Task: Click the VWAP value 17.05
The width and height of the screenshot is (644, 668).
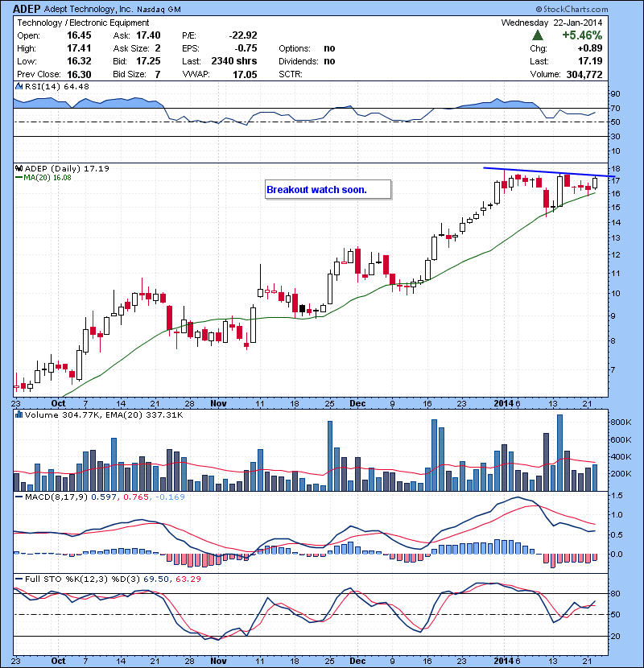Action: 245,75
